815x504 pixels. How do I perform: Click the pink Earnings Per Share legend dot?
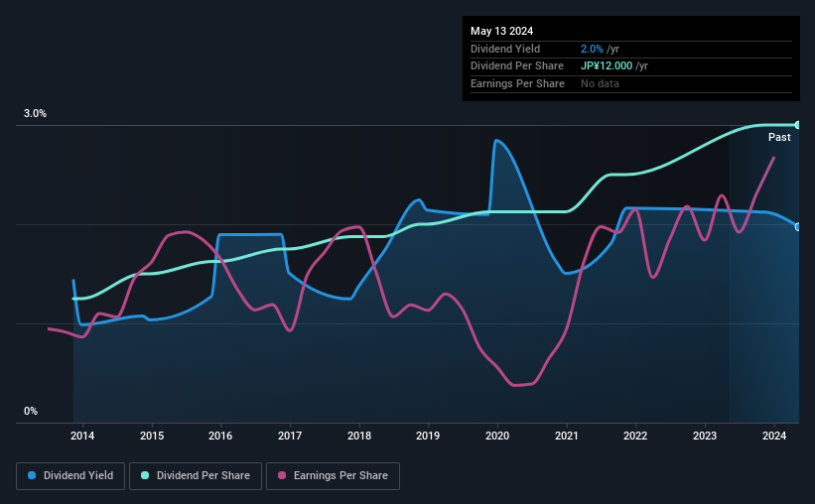282,475
